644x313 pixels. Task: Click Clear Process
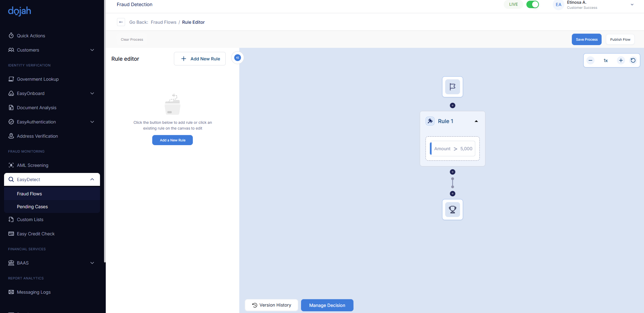(132, 39)
